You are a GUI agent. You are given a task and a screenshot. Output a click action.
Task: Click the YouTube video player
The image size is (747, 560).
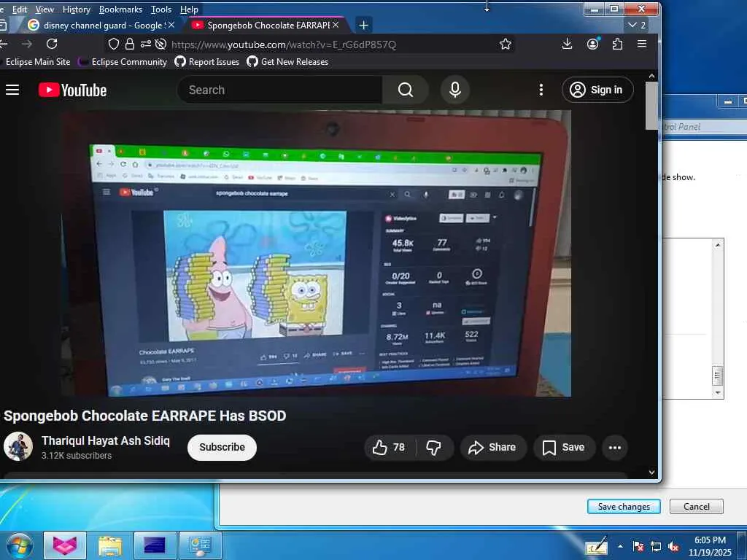pyautogui.click(x=316, y=253)
